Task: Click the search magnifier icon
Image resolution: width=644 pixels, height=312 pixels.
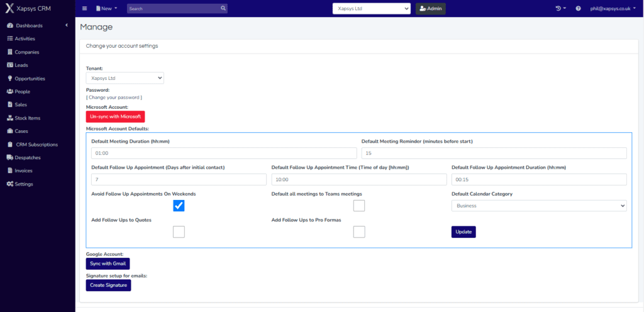Action: (223, 8)
